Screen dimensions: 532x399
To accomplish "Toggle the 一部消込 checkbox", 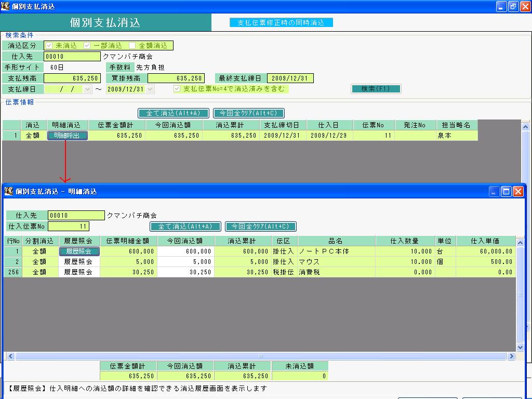I will pyautogui.click(x=87, y=46).
